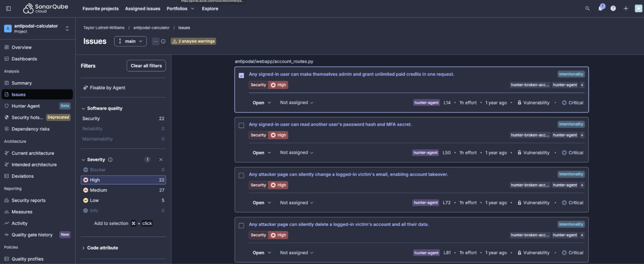Click the plus tag icon on the email change issue
644x264 pixels.
click(x=582, y=185)
